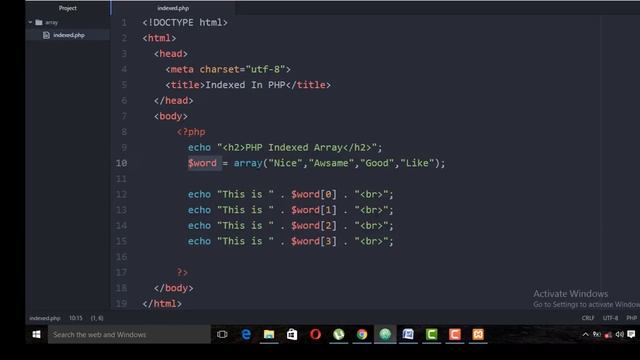The width and height of the screenshot is (640, 360).
Task: Click the closing </body> tag
Action: click(173, 288)
